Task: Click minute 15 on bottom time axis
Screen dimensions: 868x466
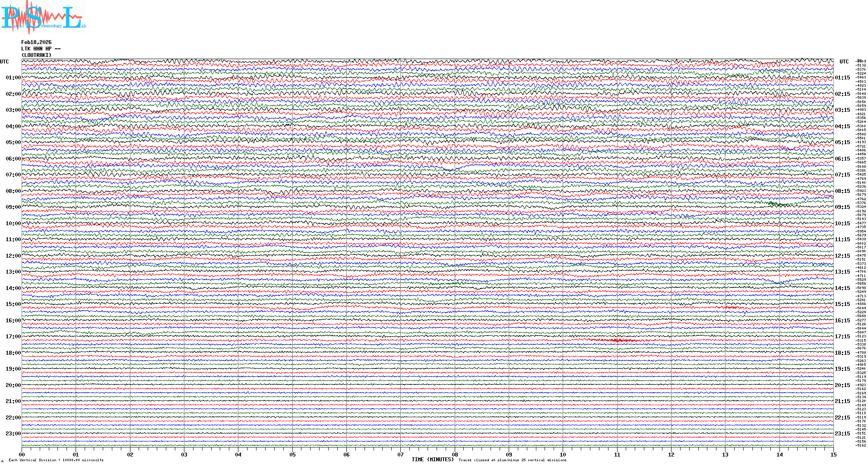Action: [833, 455]
